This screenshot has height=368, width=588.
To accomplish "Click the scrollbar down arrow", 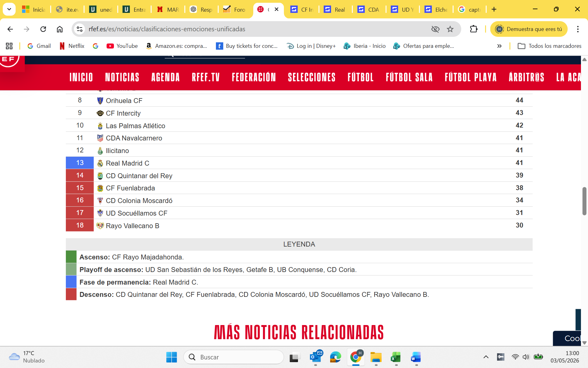I will [x=584, y=343].
